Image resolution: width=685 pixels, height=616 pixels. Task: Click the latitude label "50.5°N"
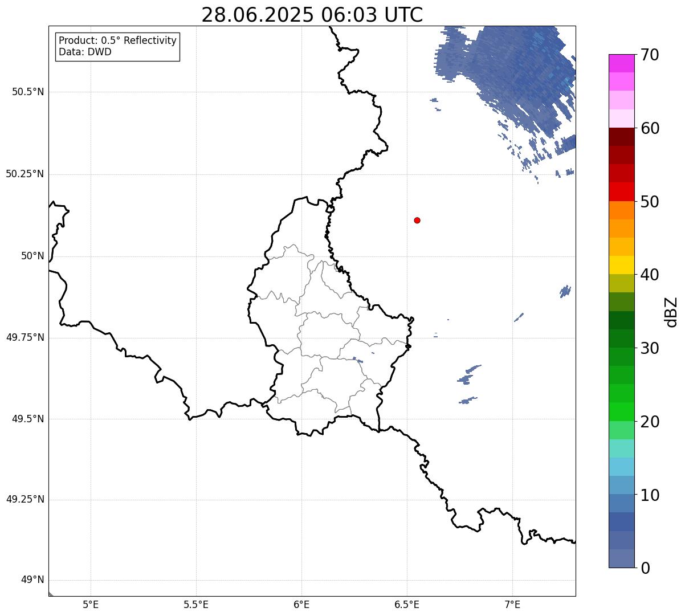(x=28, y=92)
